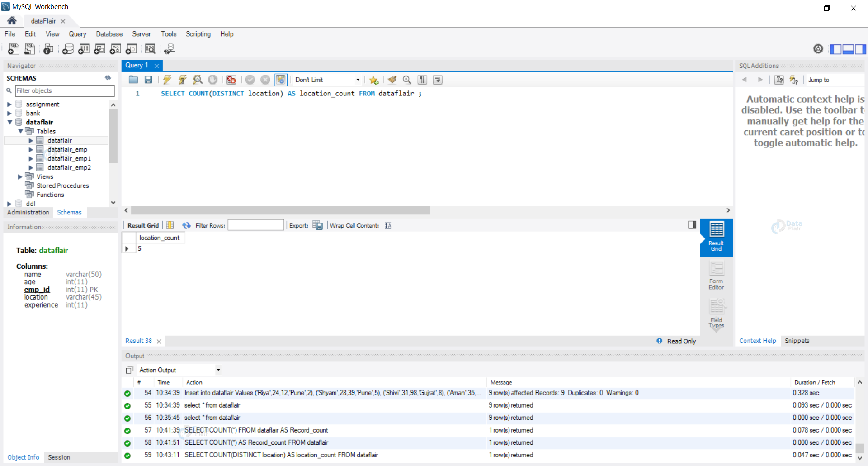
Task: Click the Filter objects search field
Action: click(x=65, y=90)
